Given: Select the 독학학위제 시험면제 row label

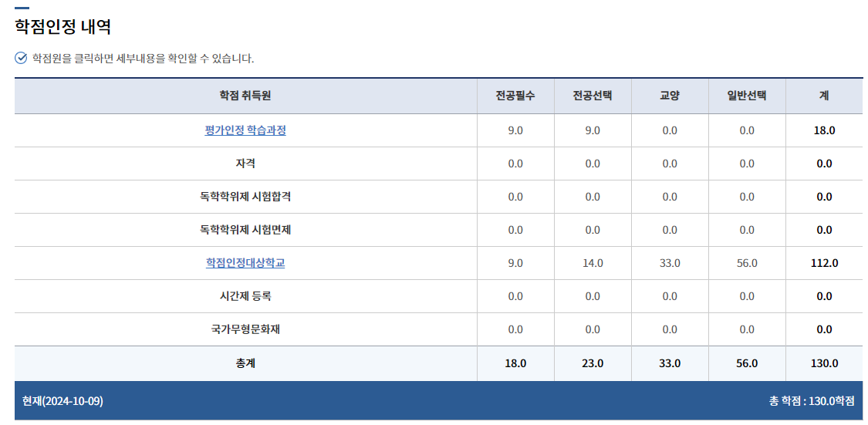Looking at the screenshot, I should [x=245, y=230].
